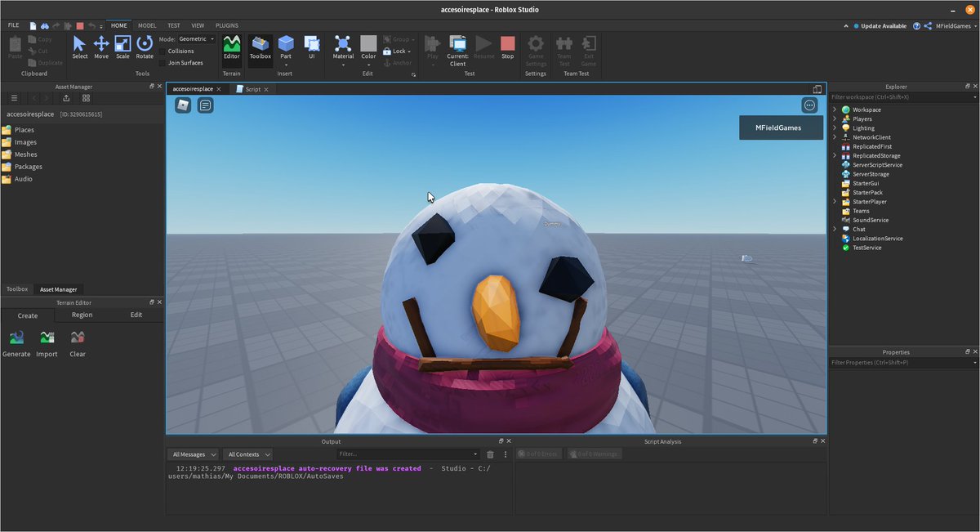The image size is (980, 532).
Task: Switch to the VIEW ribbon tab
Action: coord(198,26)
